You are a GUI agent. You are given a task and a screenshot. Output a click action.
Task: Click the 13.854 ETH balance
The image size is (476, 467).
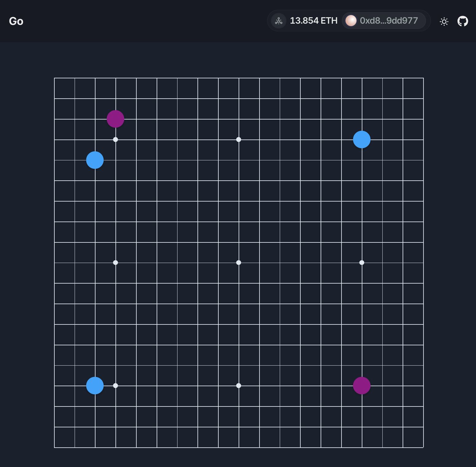click(314, 21)
